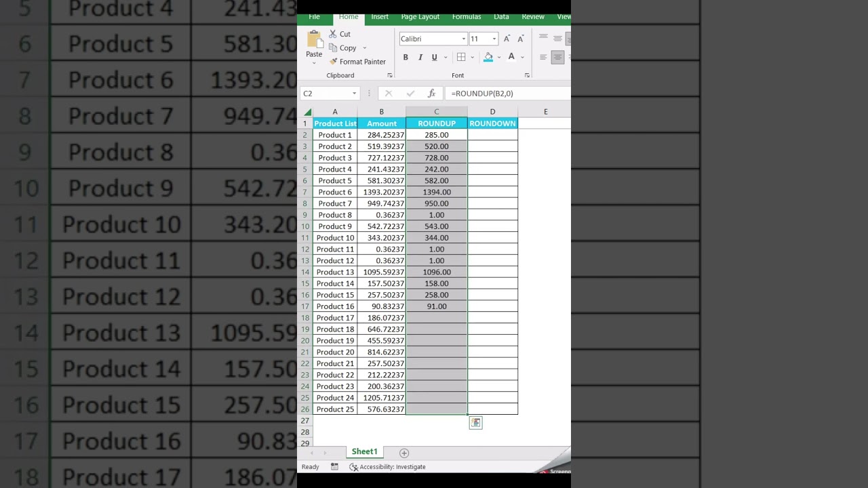The width and height of the screenshot is (868, 488).
Task: Open the Quick Analysis icon below table
Action: [x=475, y=423]
